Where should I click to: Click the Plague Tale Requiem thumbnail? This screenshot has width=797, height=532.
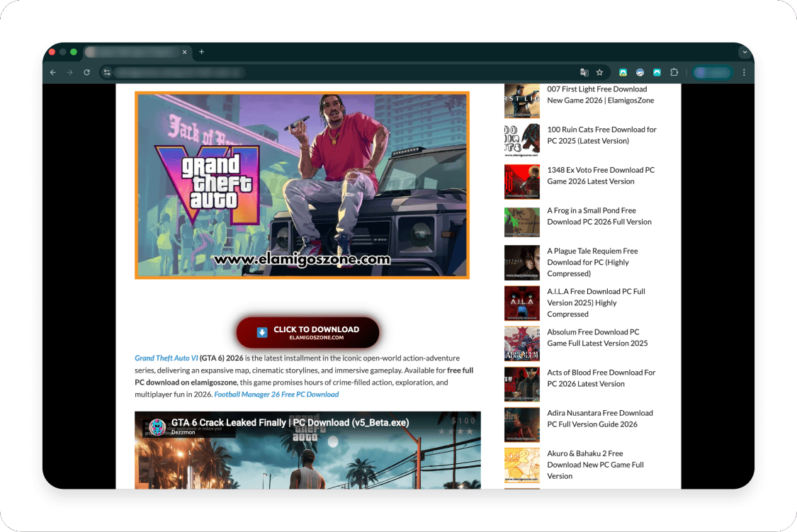tap(522, 263)
